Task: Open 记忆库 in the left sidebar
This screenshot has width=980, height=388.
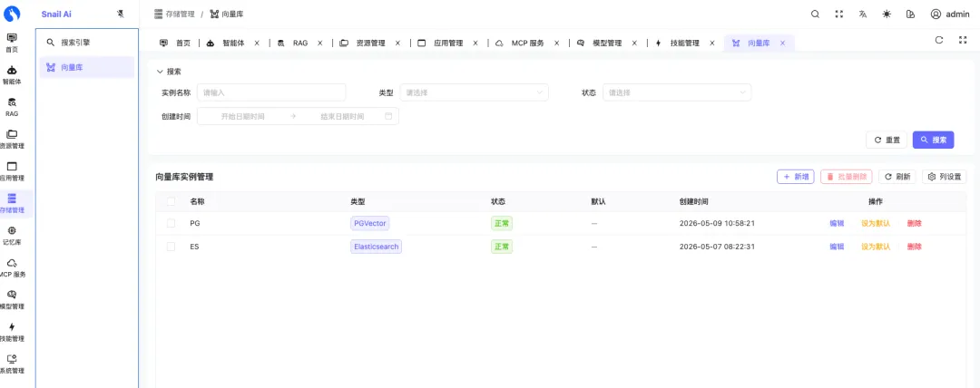Action: pos(12,236)
